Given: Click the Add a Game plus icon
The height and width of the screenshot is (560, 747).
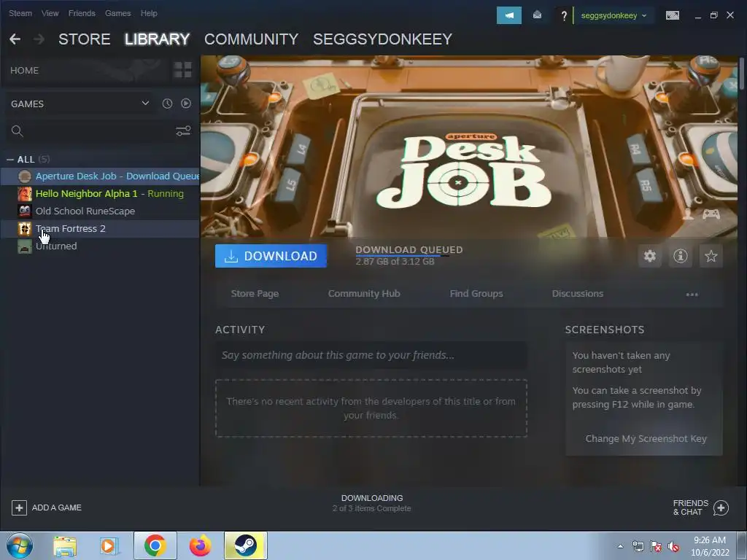Looking at the screenshot, I should pyautogui.click(x=19, y=507).
